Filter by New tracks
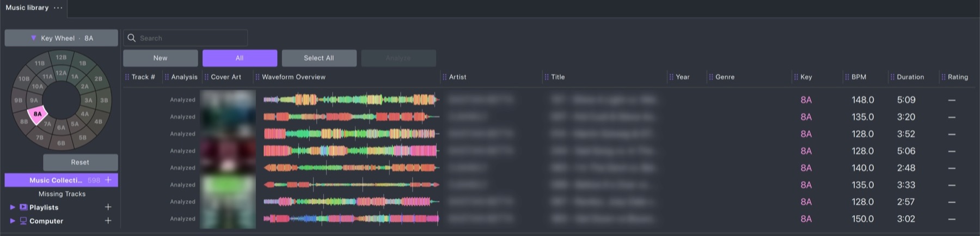980x236 pixels. point(161,58)
